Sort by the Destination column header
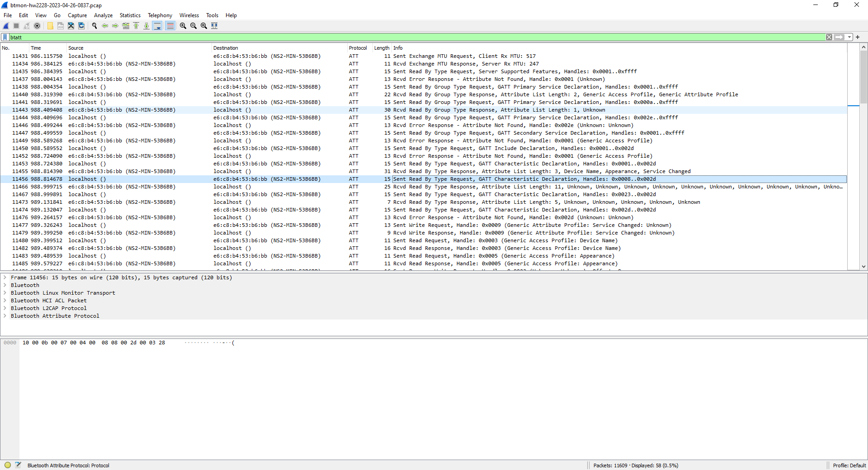 tap(279, 48)
